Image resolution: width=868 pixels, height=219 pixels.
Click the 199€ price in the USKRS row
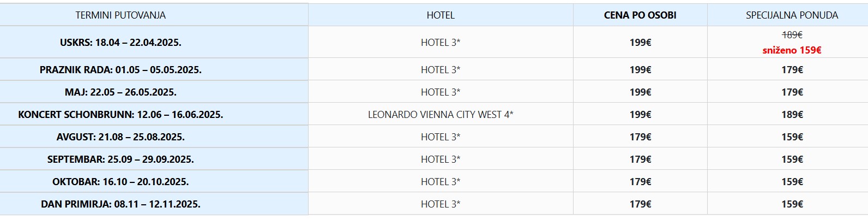640,42
